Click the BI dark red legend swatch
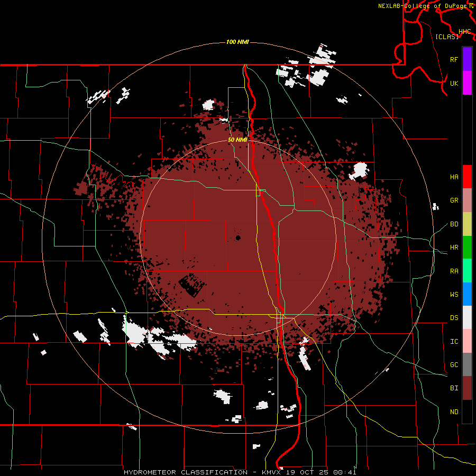The width and height of the screenshot is (476, 476). (x=467, y=388)
